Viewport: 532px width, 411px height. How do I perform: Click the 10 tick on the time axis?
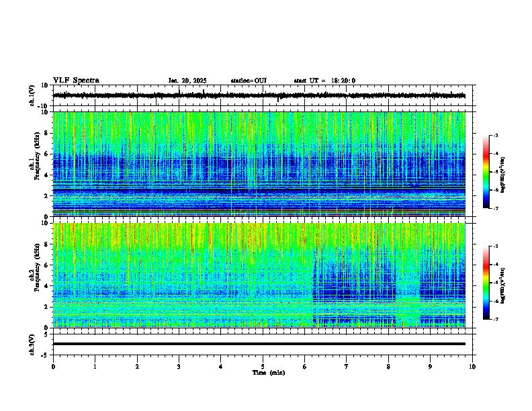(x=472, y=367)
